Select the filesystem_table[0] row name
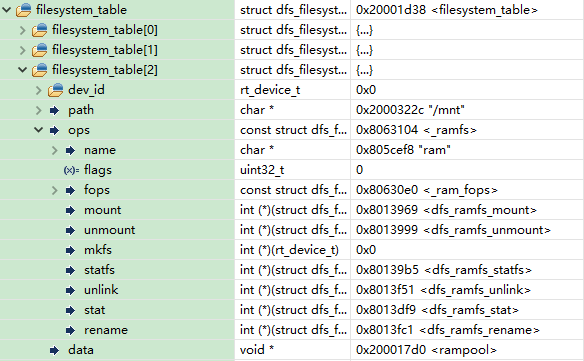The height and width of the screenshot is (361, 584). 105,30
